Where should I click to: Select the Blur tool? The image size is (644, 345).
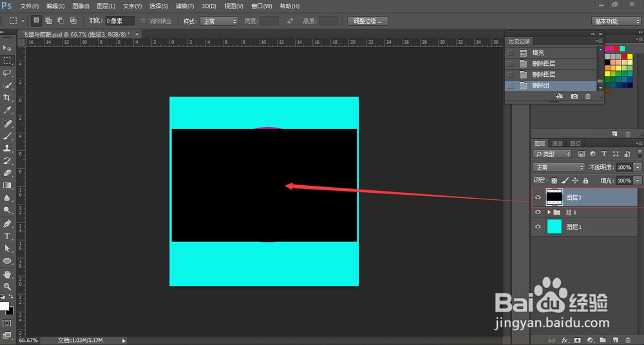click(7, 198)
